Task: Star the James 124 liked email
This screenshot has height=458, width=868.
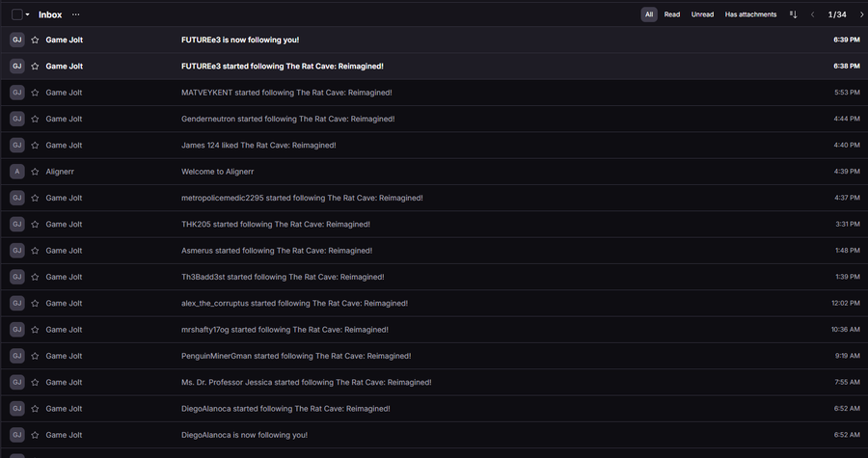Action: point(35,145)
